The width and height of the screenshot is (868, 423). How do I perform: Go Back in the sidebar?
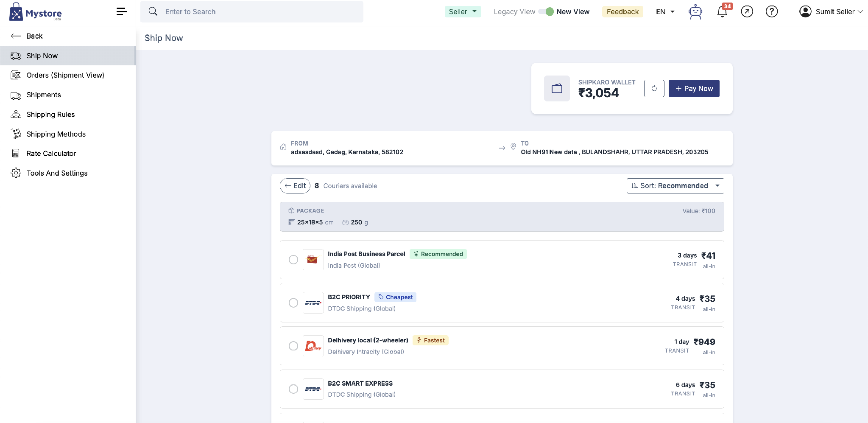pyautogui.click(x=68, y=36)
